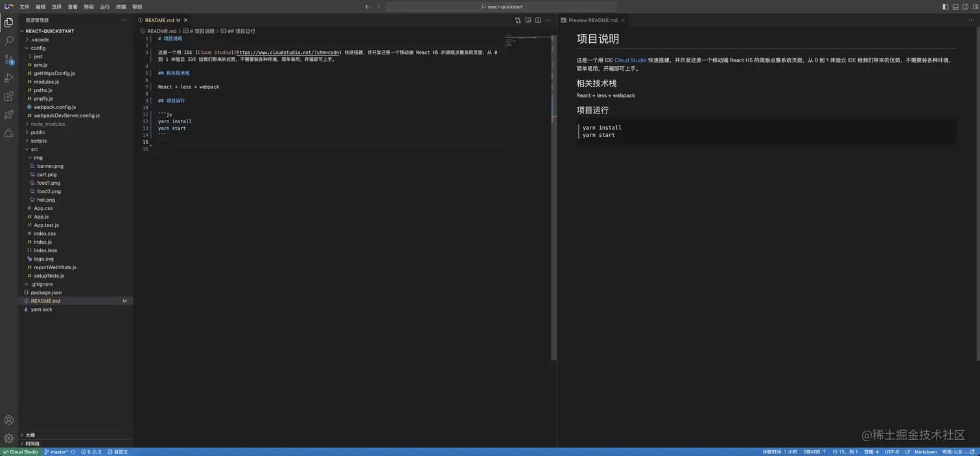Screen dimensions: 980x456
Task: Go forward with the right arrow
Action: coord(378,6)
